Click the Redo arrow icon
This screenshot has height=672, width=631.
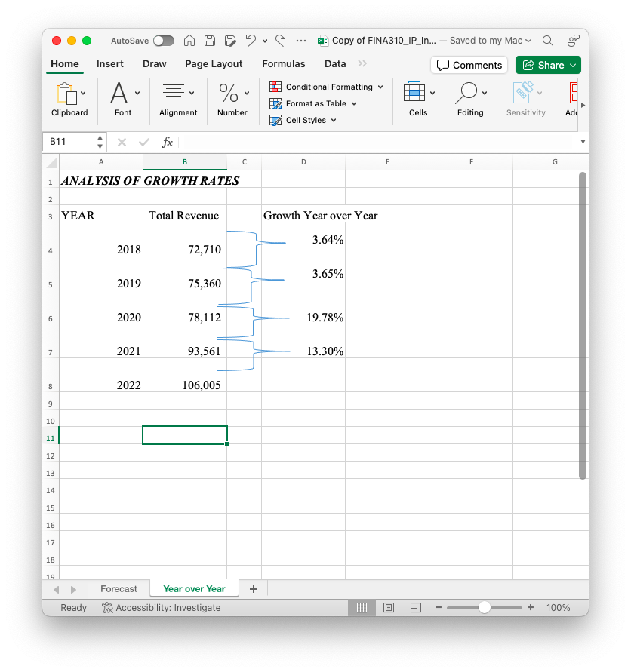[x=281, y=41]
